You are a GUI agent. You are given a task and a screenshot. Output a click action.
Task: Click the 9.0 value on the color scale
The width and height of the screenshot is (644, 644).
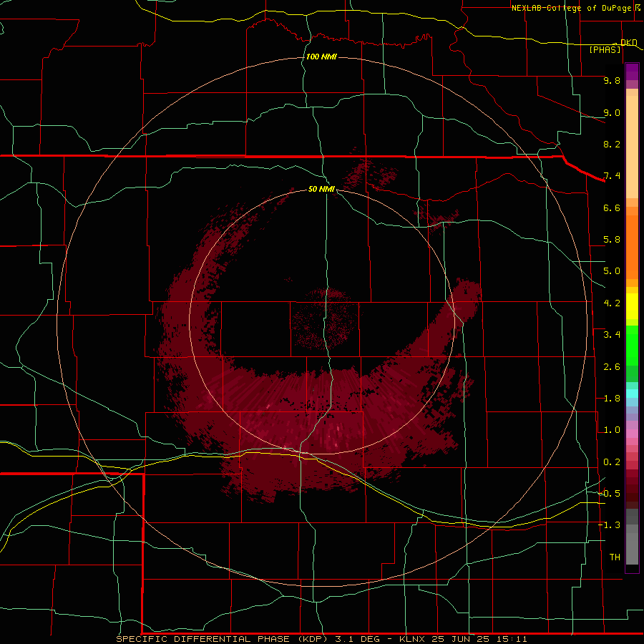pyautogui.click(x=612, y=112)
